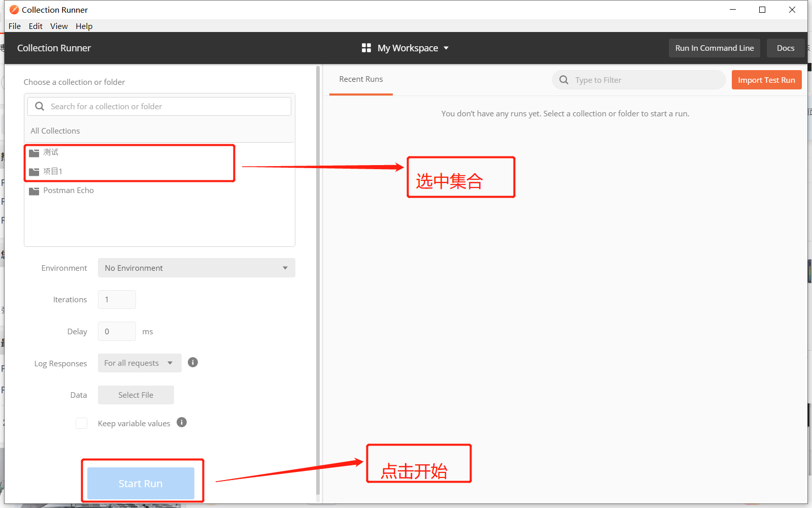
Task: Open the For all requests dropdown
Action: [140, 363]
